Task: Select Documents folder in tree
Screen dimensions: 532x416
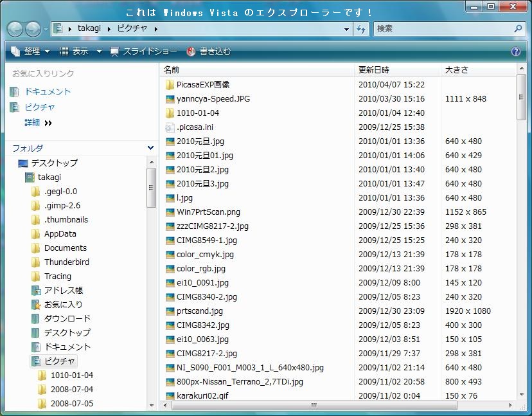Action: point(66,248)
